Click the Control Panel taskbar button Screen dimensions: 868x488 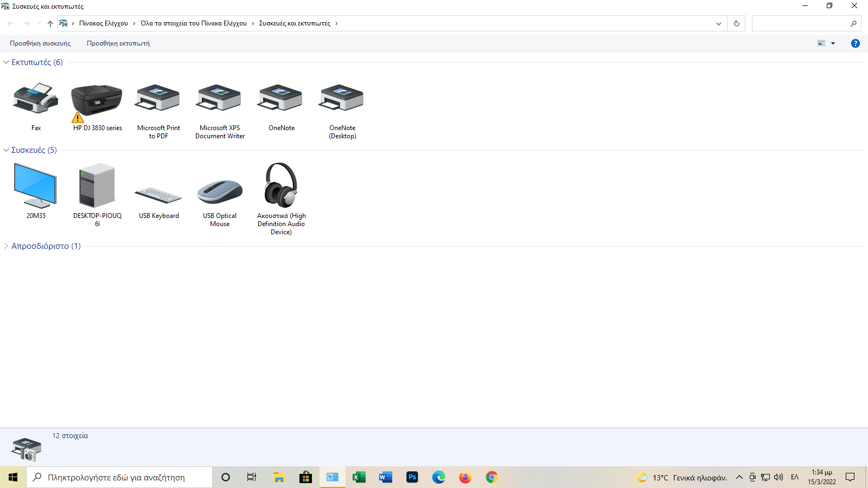tap(332, 477)
